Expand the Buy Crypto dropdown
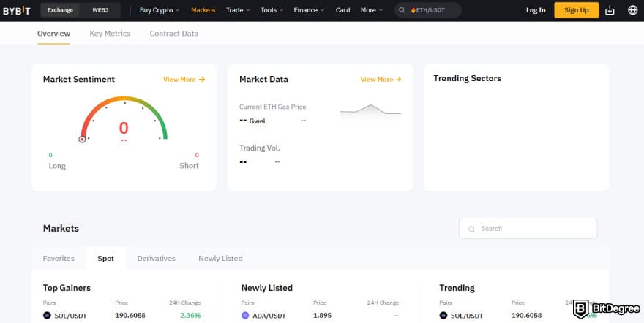644x323 pixels. [160, 10]
